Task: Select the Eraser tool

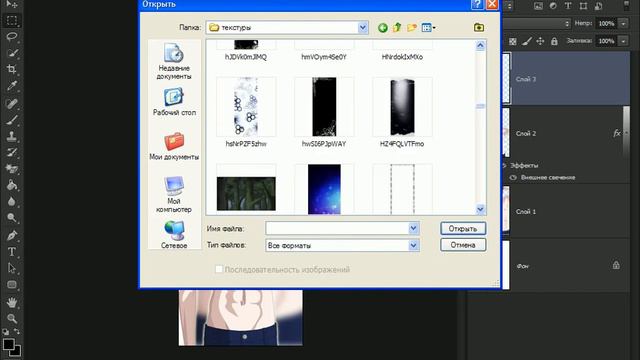Action: tap(12, 169)
